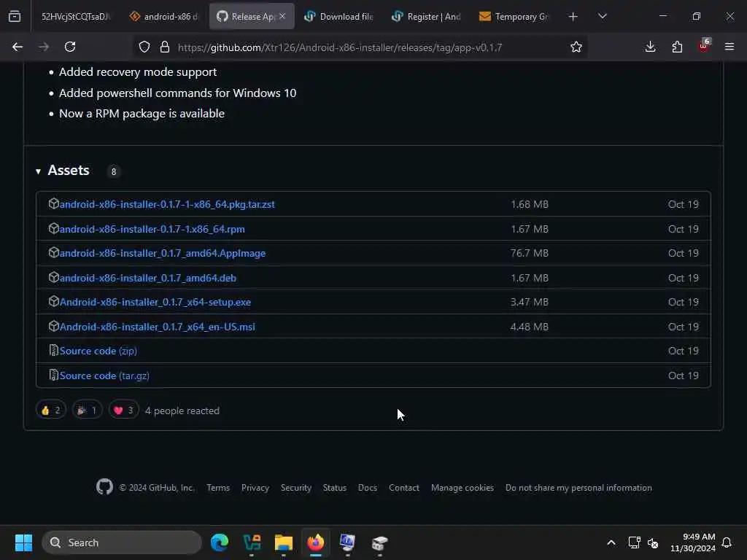Open Status footer link
Image resolution: width=747 pixels, height=560 pixels.
(x=334, y=488)
